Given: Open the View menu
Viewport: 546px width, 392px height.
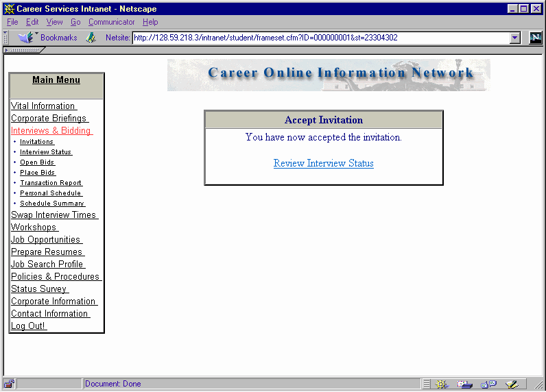Looking at the screenshot, I should 54,22.
